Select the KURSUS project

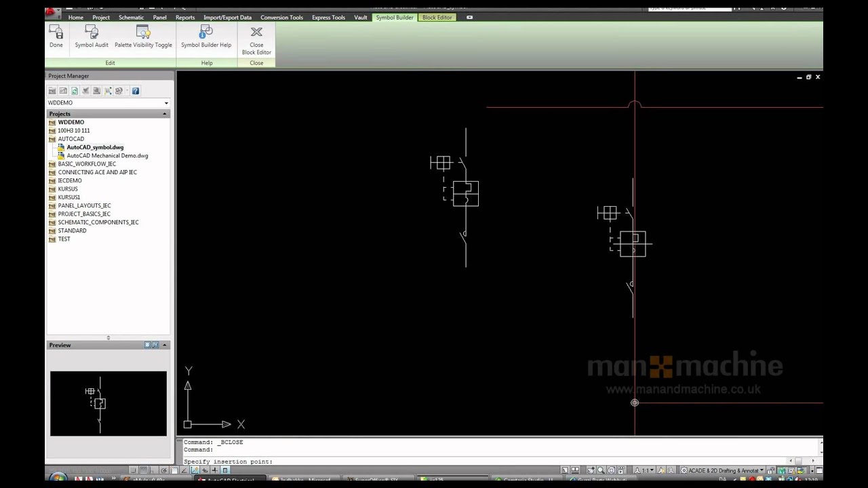(68, 189)
